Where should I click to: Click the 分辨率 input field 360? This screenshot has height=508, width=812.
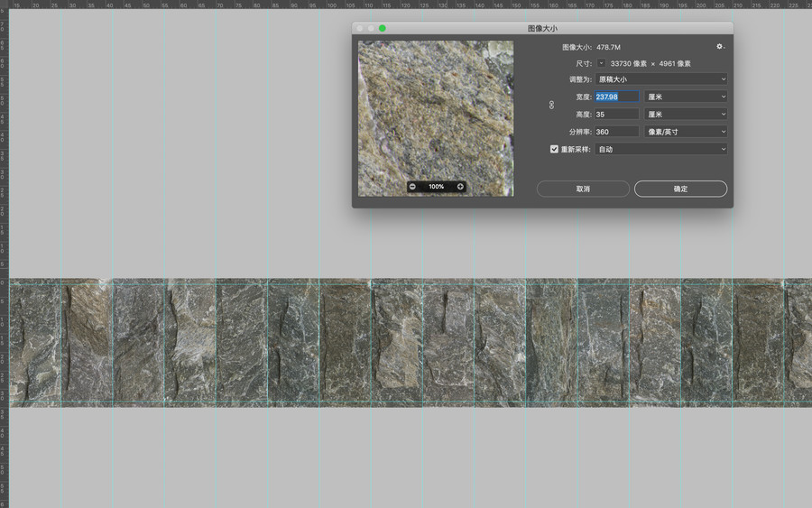point(617,132)
